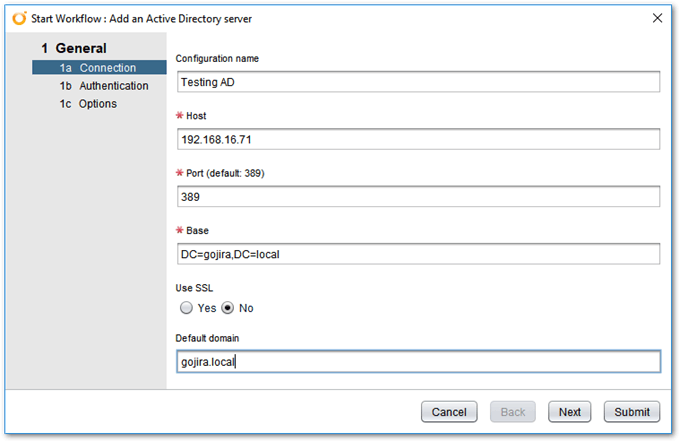Image resolution: width=680 pixels, height=442 pixels.
Task: Submit the workflow with Submit button
Action: coord(632,412)
